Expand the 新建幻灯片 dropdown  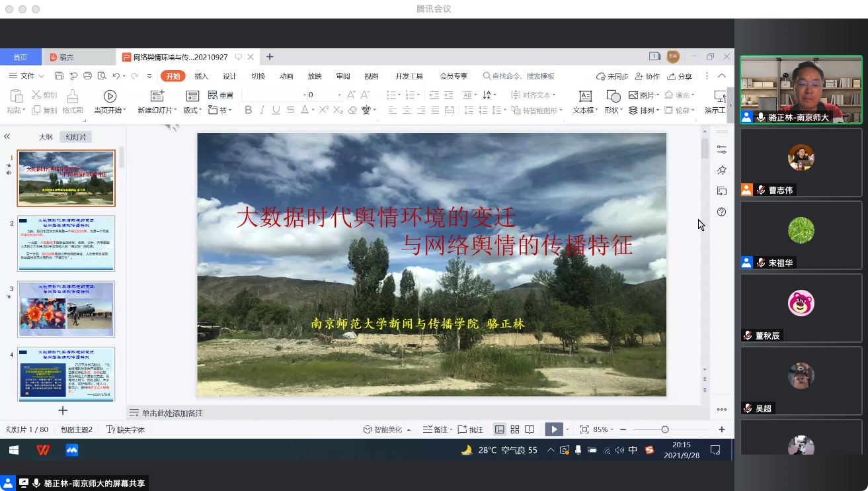(158, 111)
